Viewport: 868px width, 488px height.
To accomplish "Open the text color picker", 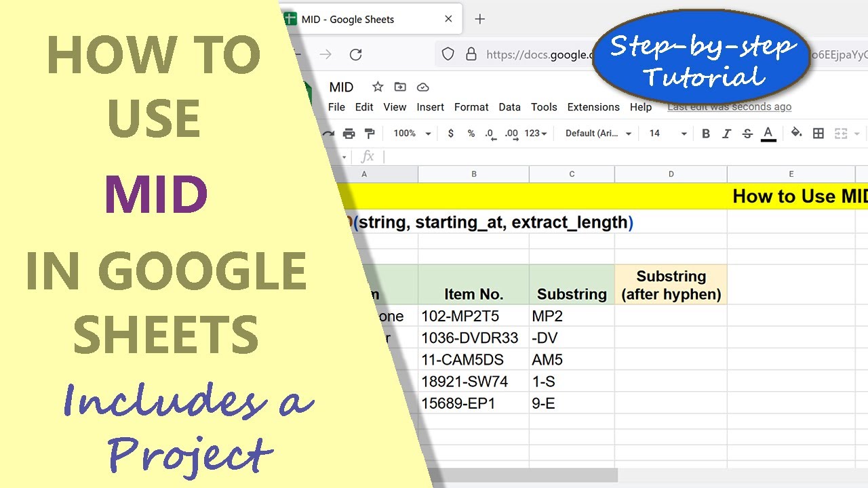I will click(768, 134).
